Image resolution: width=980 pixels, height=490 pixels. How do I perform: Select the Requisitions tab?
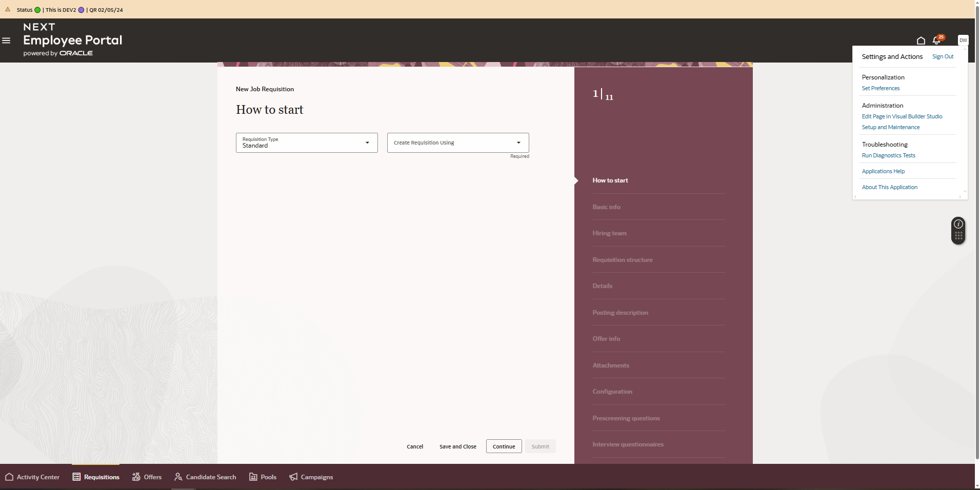click(96, 477)
